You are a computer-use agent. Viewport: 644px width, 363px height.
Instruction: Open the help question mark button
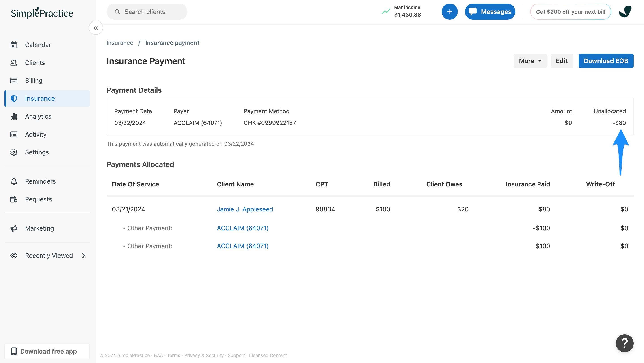click(x=625, y=343)
